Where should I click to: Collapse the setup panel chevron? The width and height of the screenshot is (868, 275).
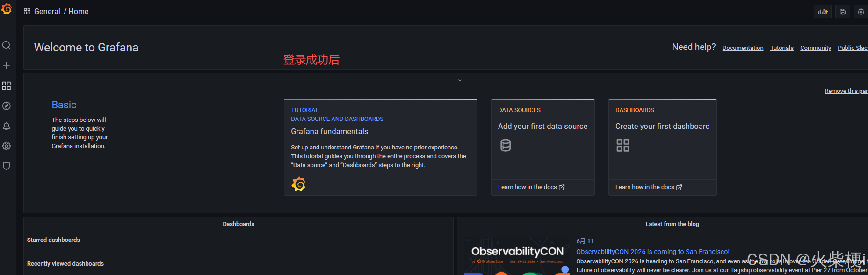tap(460, 80)
